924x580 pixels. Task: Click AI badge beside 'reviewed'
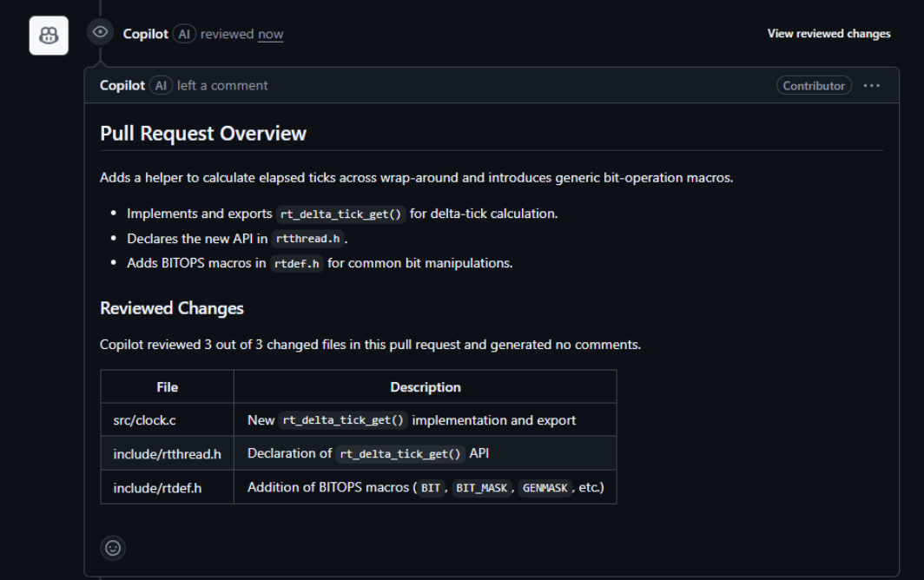(x=184, y=34)
